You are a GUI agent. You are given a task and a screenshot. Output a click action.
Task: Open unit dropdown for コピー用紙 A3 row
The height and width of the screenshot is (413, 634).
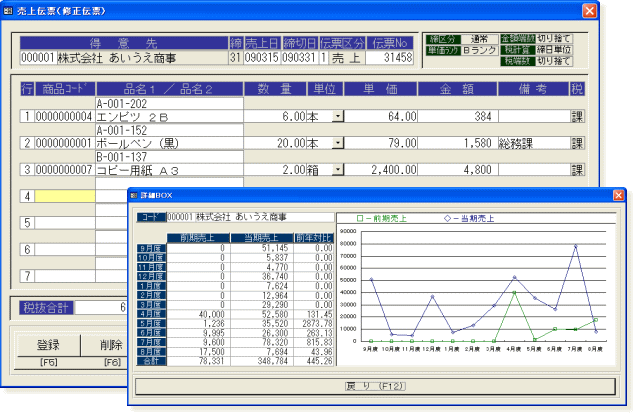(x=338, y=169)
